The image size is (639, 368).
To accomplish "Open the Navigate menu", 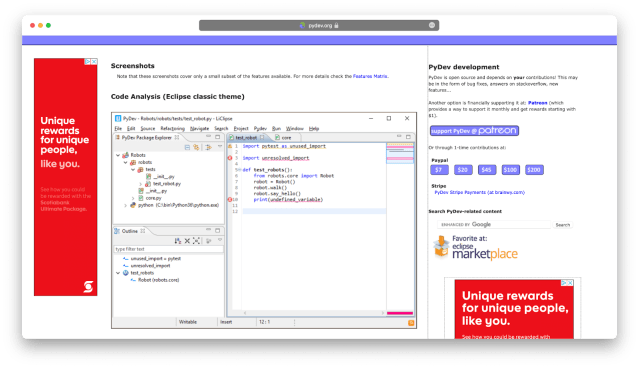I will coord(199,128).
